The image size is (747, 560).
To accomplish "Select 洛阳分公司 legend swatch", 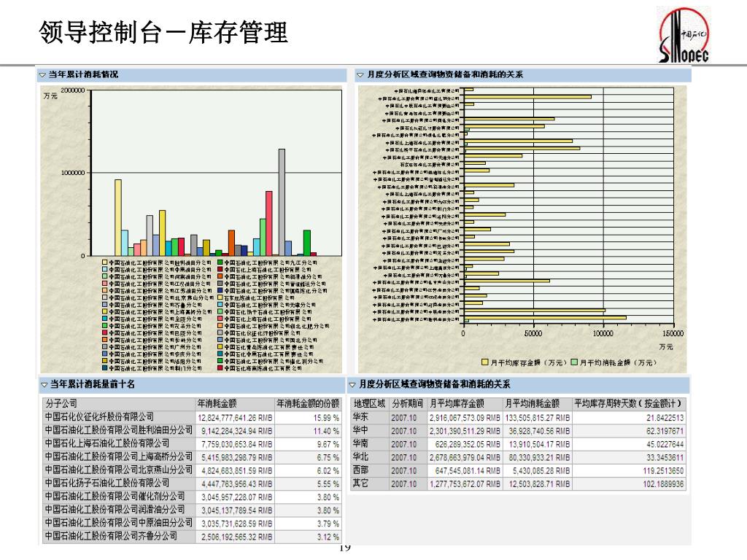I will [x=105, y=362].
